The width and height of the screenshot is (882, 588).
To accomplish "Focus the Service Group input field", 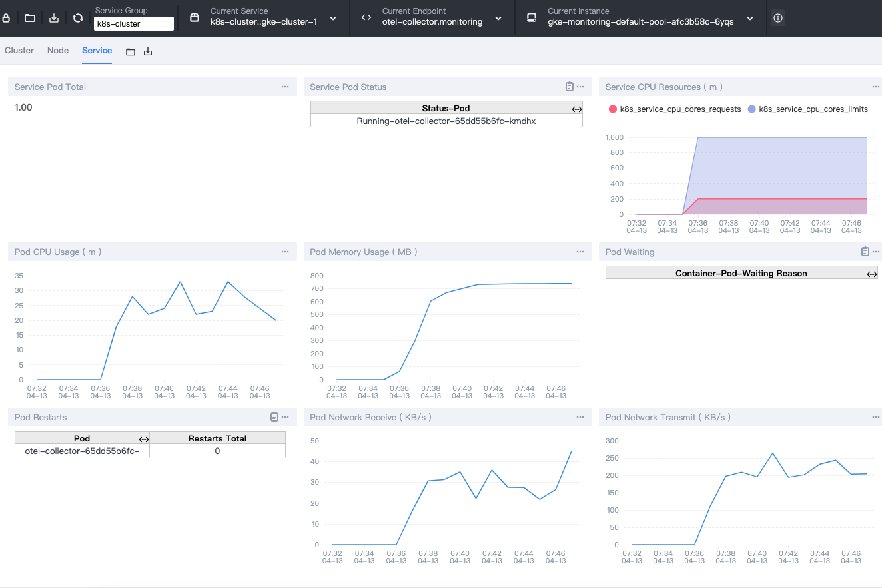I will [134, 24].
